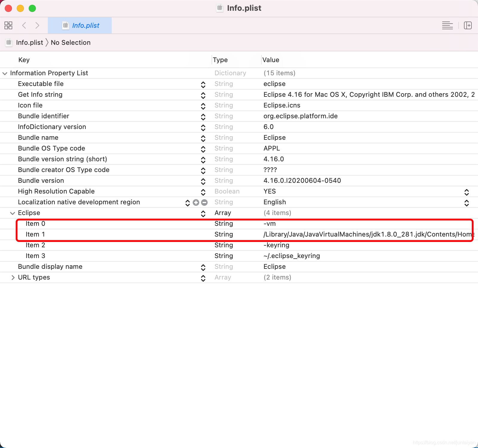This screenshot has width=478, height=448.
Task: Open key stepper for InfoDictionary version
Action: coord(203,128)
